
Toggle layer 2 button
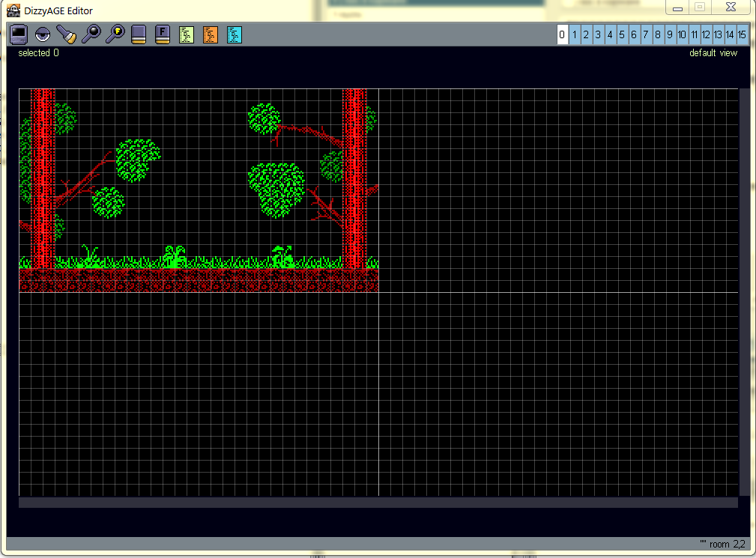tap(586, 34)
